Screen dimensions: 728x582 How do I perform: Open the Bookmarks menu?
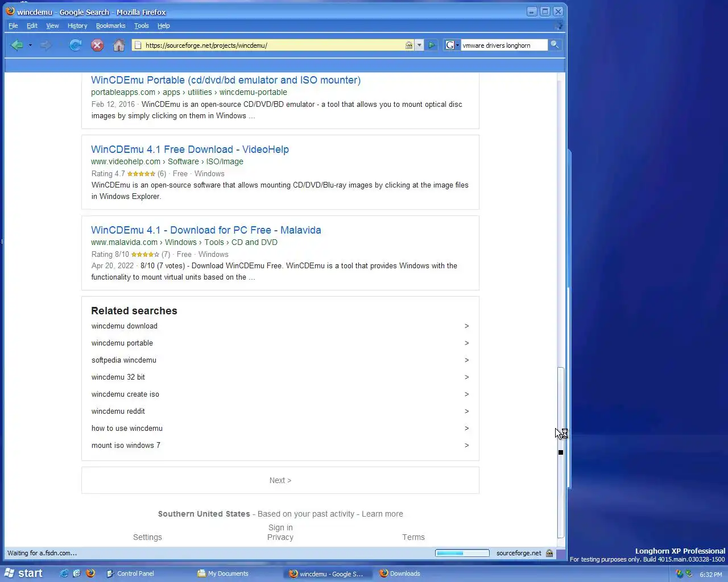pos(110,26)
